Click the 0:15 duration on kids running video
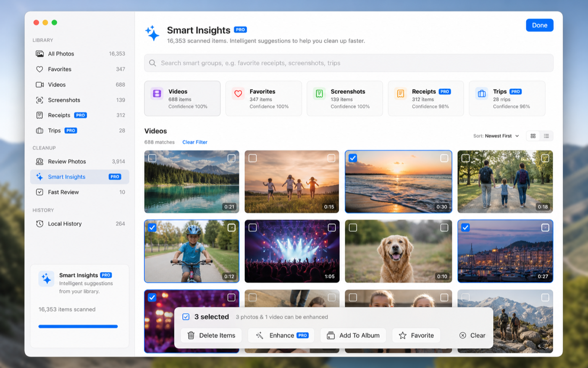Screen dimensions: 588x368 click(x=329, y=207)
